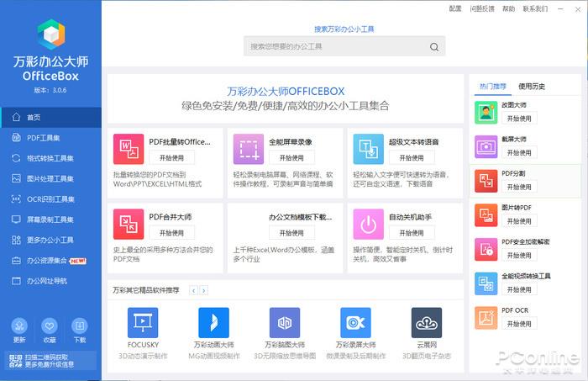Click the 更新 update icon in sidebar
The height and width of the screenshot is (381, 588).
[x=20, y=326]
